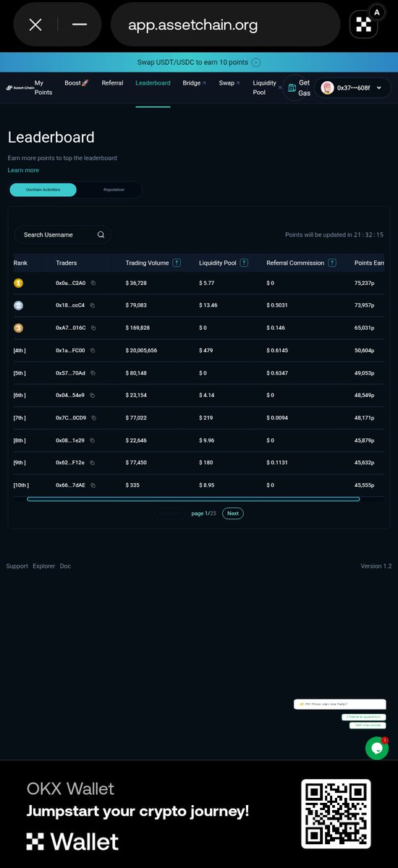
Task: Open the app.assetchain.org address bar
Action: (225, 25)
